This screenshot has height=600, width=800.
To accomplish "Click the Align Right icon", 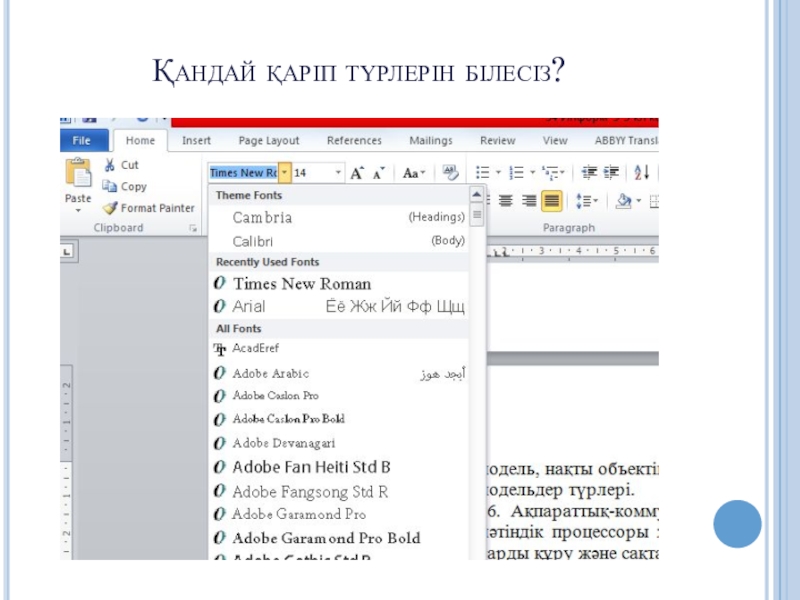I will pyautogui.click(x=529, y=201).
